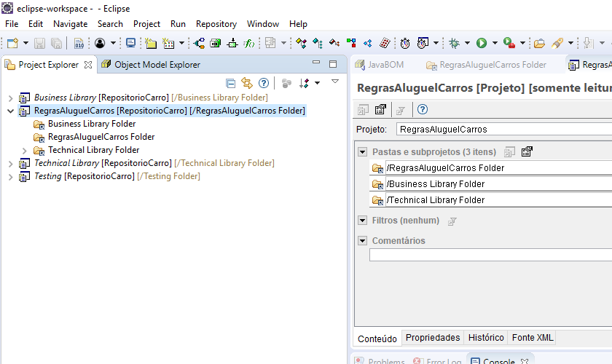Click the Save All toolbar icon
This screenshot has width=612, height=364.
[x=56, y=43]
